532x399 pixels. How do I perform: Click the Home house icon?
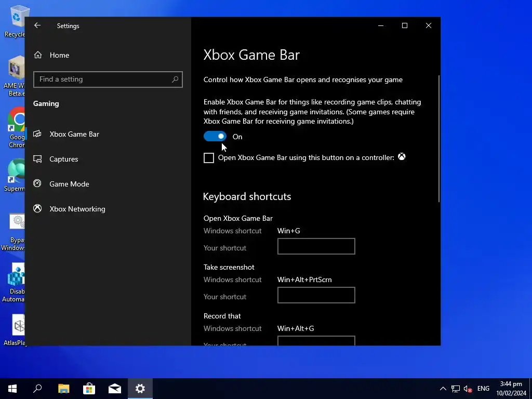38,55
